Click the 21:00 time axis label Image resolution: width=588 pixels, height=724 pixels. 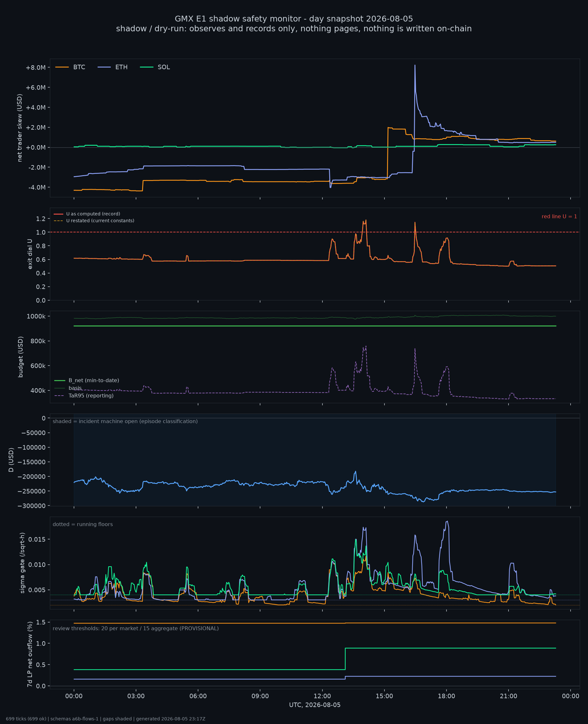(509, 696)
